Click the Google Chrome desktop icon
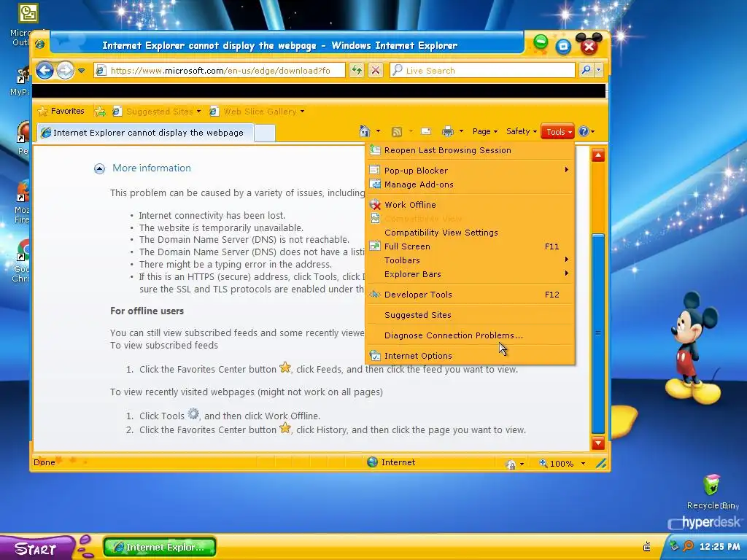 click(x=22, y=261)
